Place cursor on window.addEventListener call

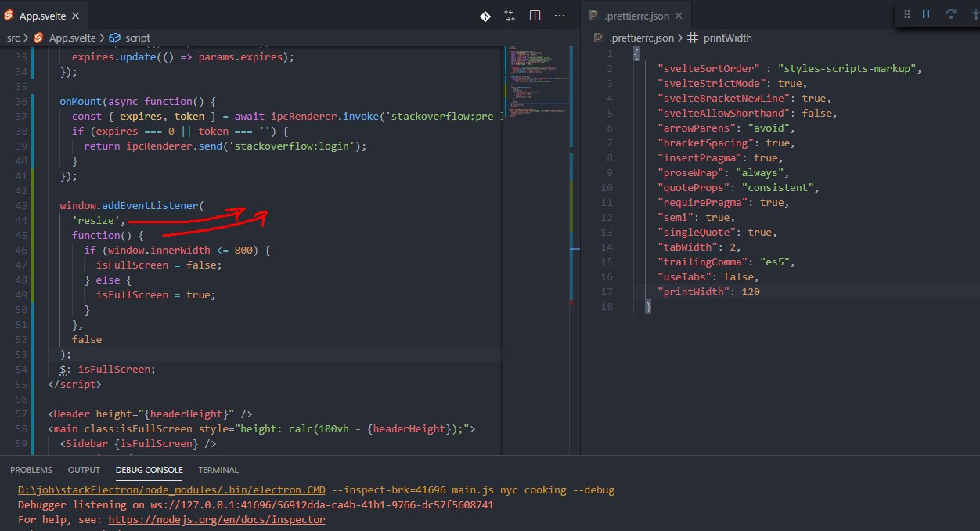pos(132,206)
